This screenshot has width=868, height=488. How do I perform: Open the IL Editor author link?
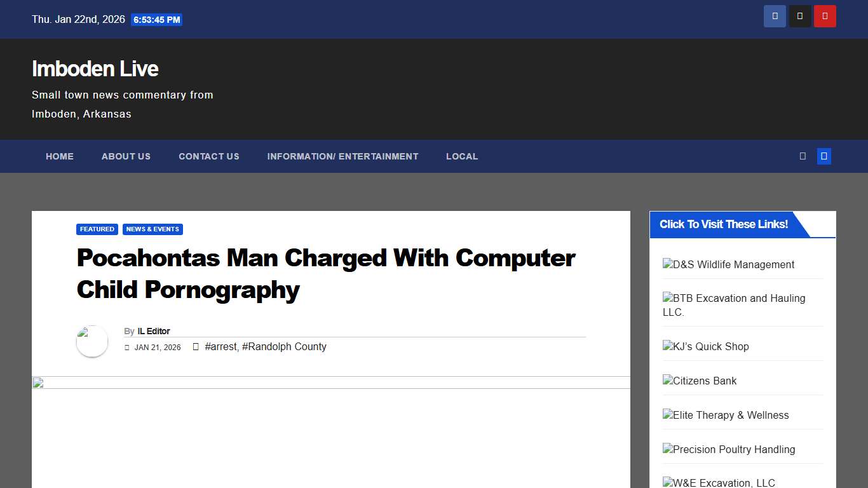point(154,331)
